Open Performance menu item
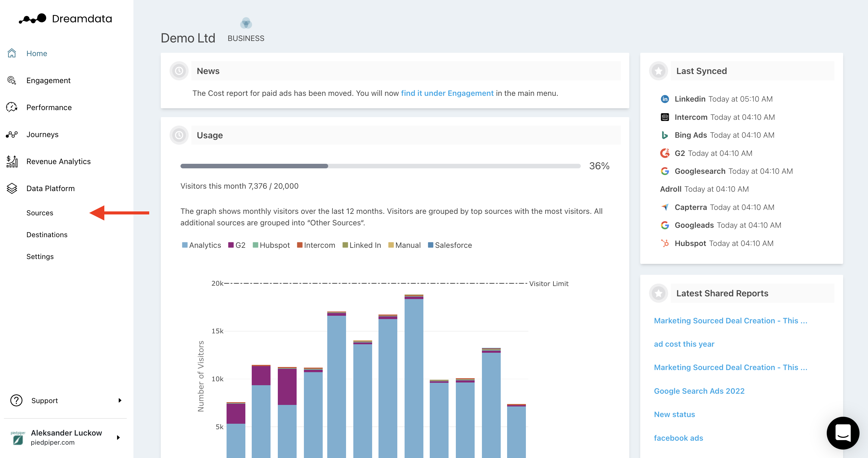The height and width of the screenshot is (458, 868). [x=49, y=107]
